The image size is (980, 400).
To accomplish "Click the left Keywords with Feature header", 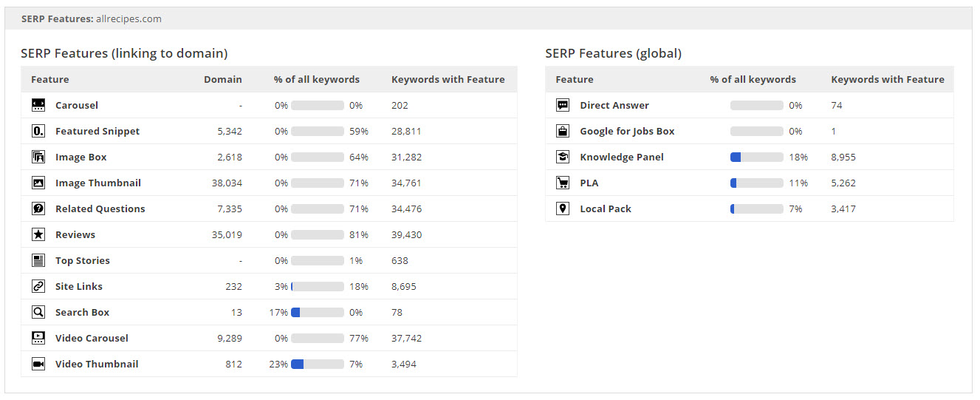I will 448,79.
